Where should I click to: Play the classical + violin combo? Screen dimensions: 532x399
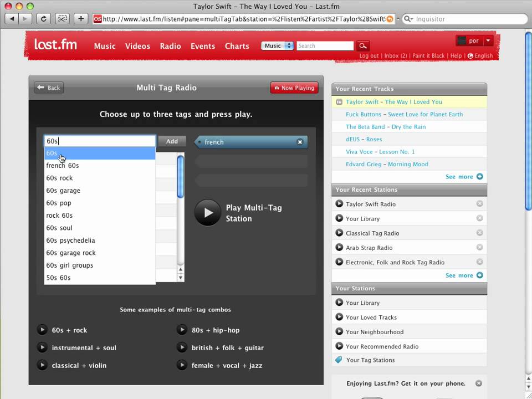point(42,365)
